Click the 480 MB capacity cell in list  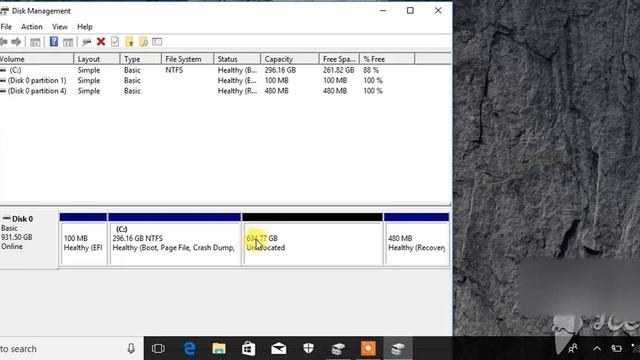click(x=276, y=91)
